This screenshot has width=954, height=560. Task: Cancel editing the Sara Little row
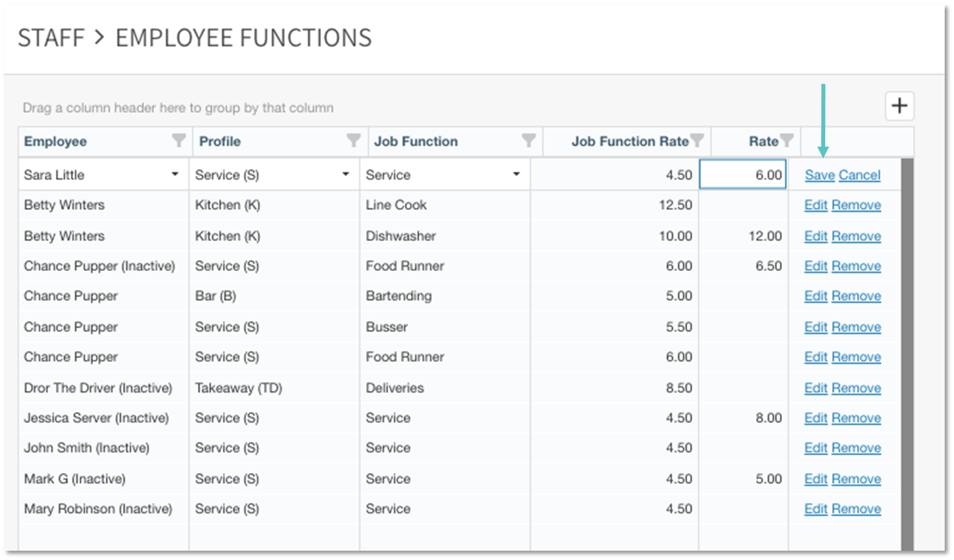pos(860,175)
